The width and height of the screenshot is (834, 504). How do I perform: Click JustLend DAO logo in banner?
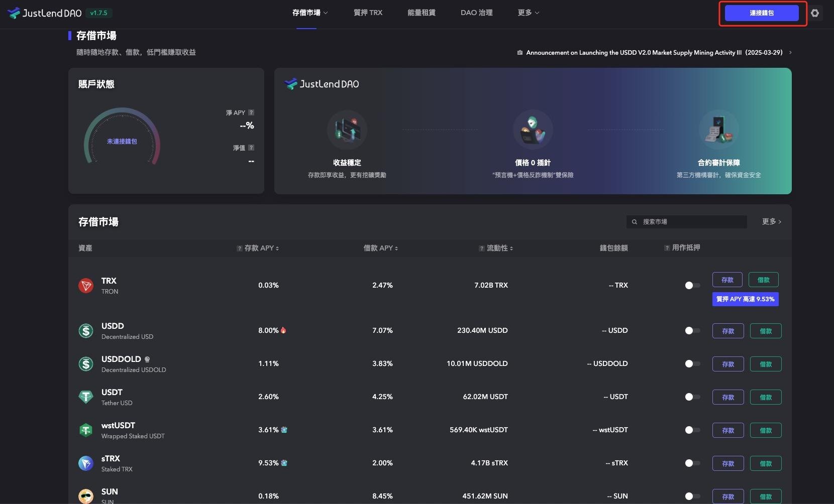coord(322,84)
